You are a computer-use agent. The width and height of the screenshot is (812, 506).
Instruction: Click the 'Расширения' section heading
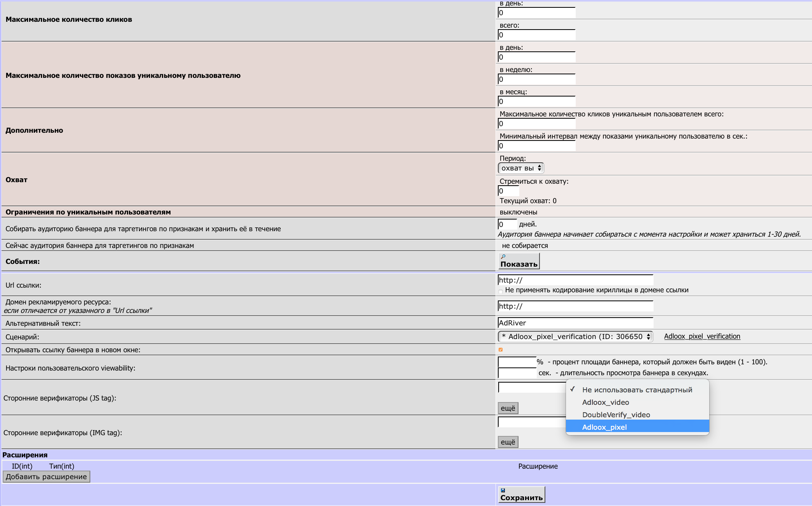point(25,455)
